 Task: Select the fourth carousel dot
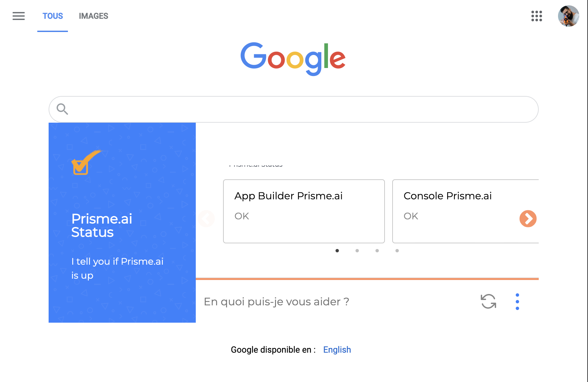pos(397,251)
